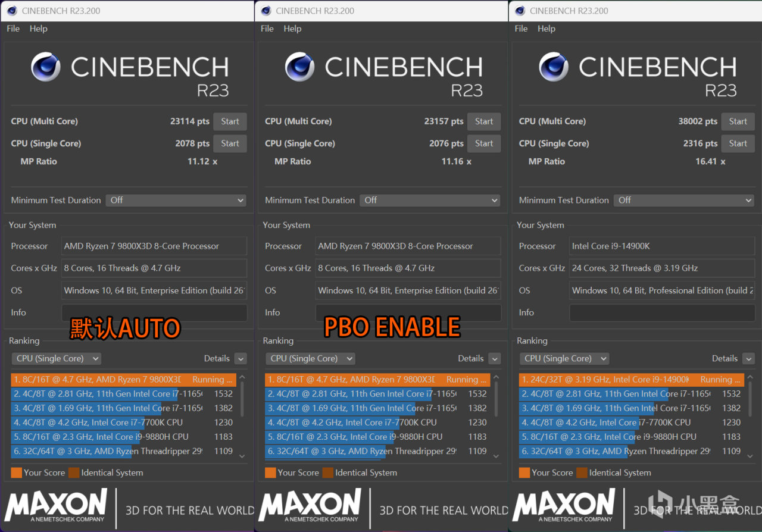Open CPU (Single Core) ranking dropdown in middle window
Viewport: 762px width, 532px height.
tap(310, 358)
